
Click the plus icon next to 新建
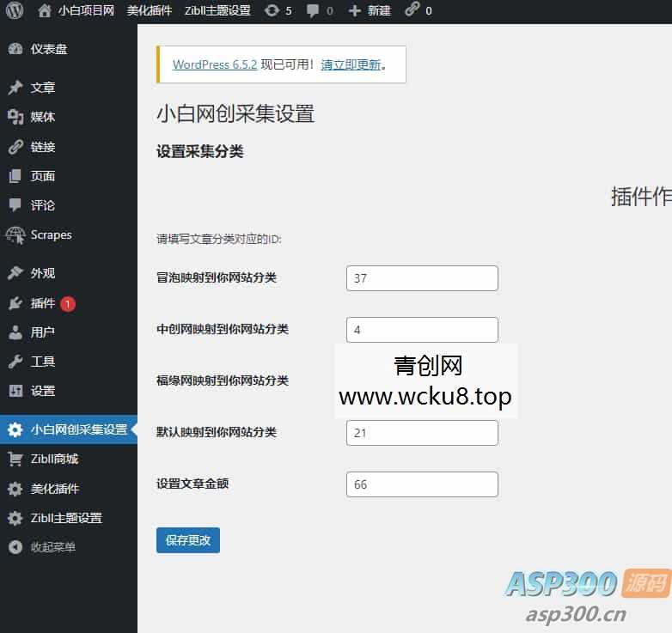[x=355, y=10]
